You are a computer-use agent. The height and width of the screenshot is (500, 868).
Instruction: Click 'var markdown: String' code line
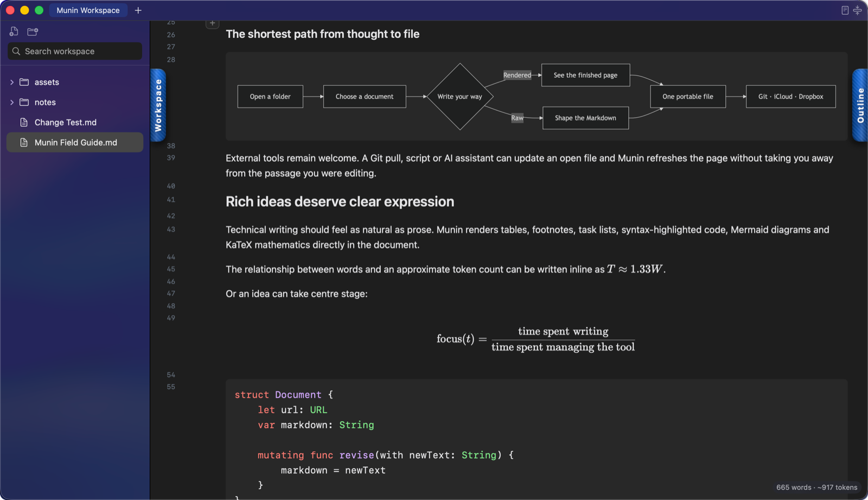[x=316, y=425]
